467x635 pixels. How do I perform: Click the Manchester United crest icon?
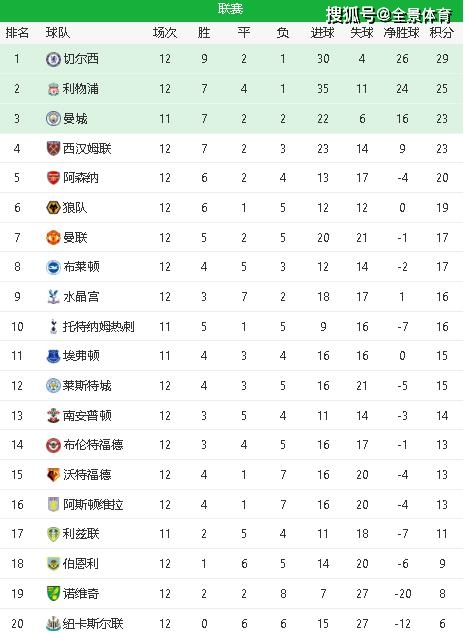(x=53, y=237)
